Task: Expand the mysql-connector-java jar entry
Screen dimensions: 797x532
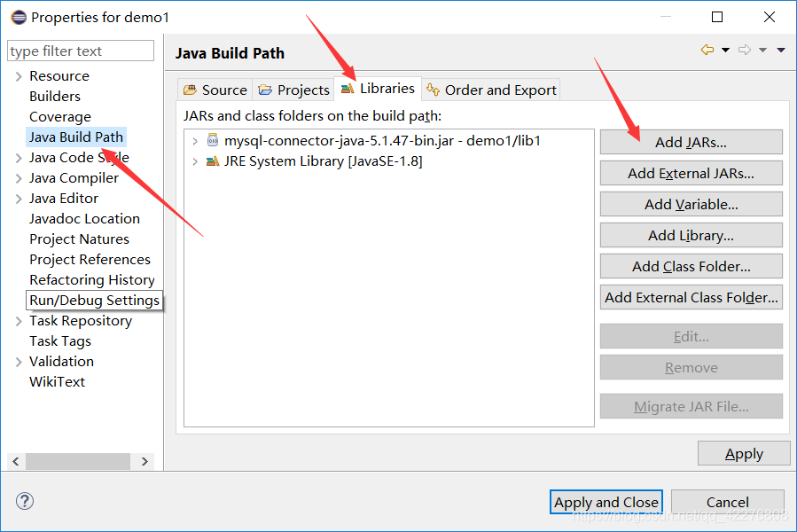Action: point(194,139)
